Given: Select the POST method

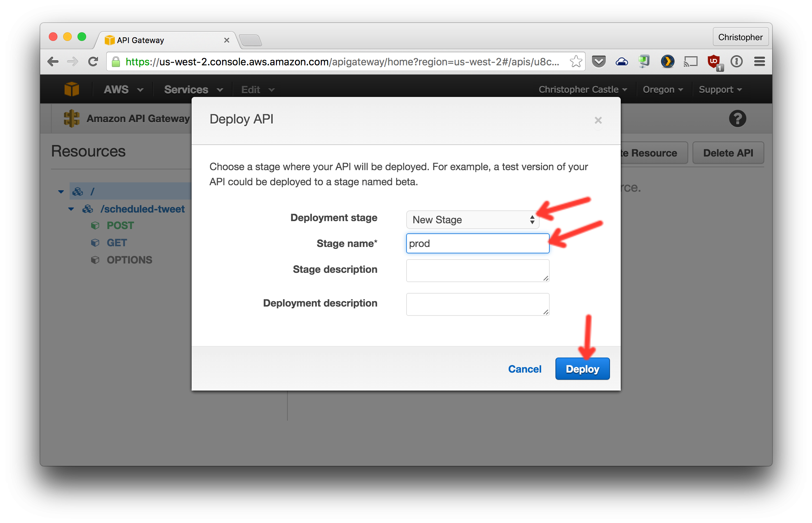Looking at the screenshot, I should (x=120, y=225).
